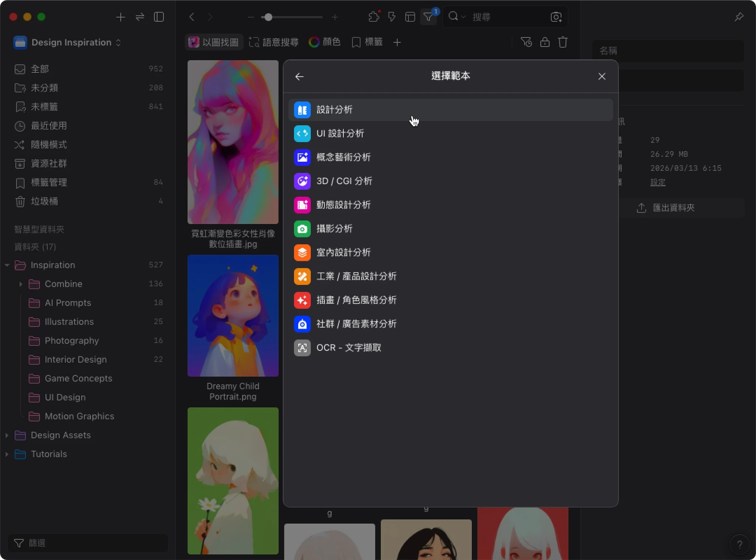Screen dimensions: 756x560
Task: Click the lock icon in filter bar
Action: (x=544, y=42)
